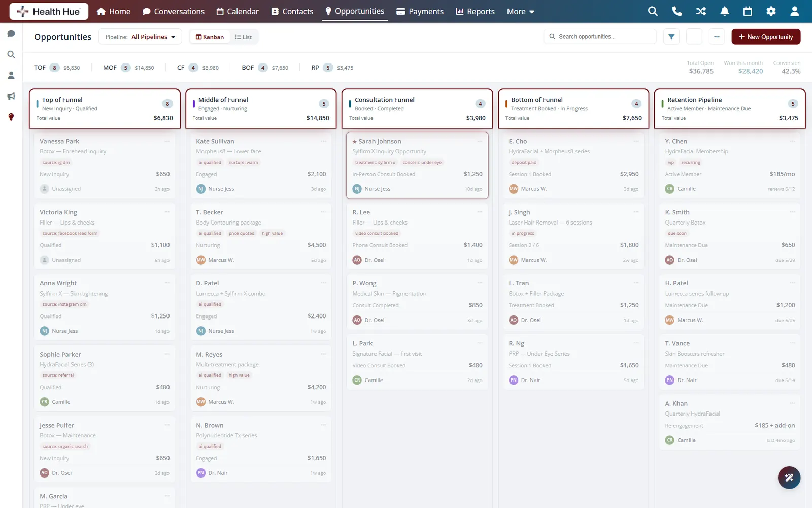Viewport: 812px width, 508px height.
Task: Click the blank white square button beside filter
Action: click(694, 37)
